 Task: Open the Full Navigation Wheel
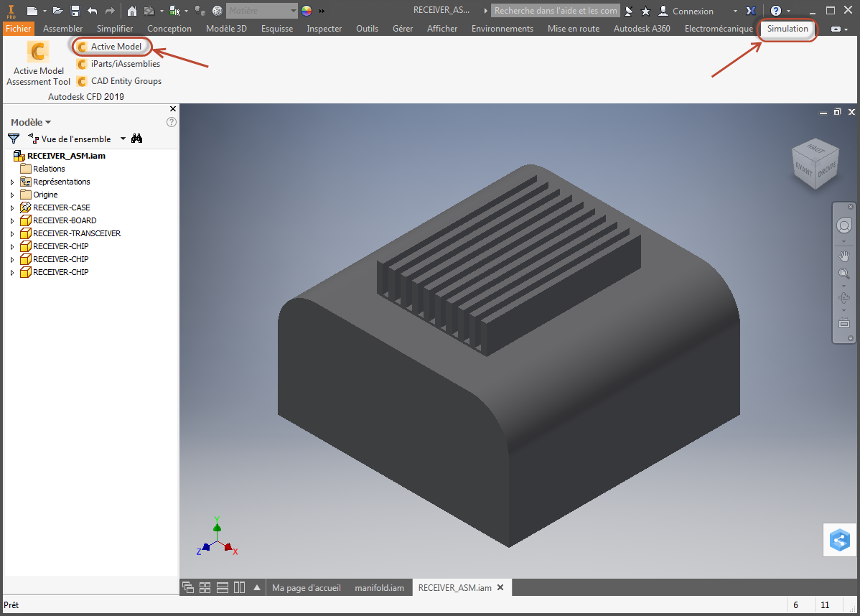[844, 225]
